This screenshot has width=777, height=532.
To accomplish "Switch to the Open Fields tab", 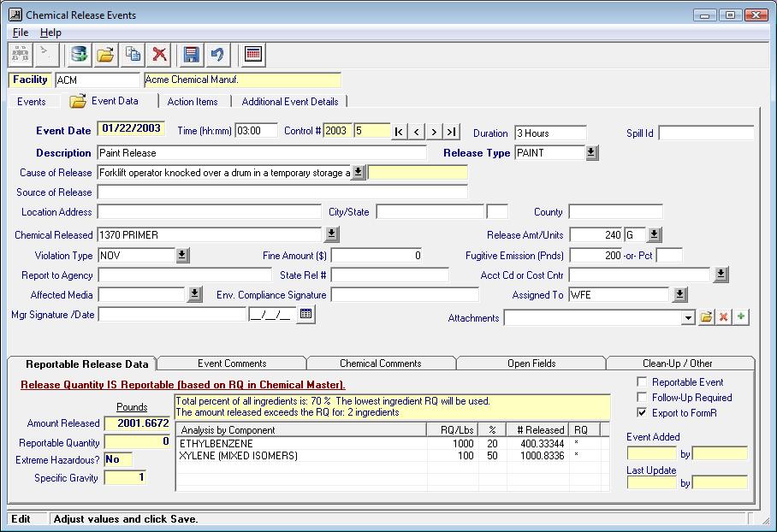I will point(531,364).
